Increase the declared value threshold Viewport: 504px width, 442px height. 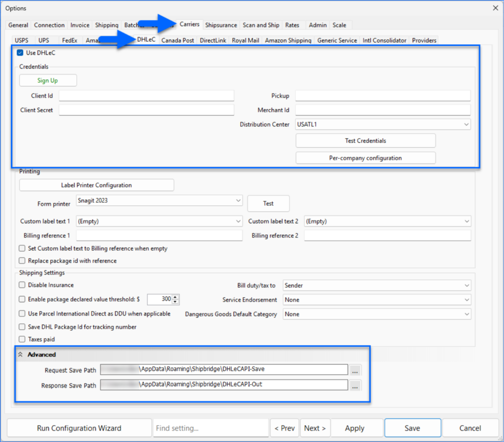176,297
